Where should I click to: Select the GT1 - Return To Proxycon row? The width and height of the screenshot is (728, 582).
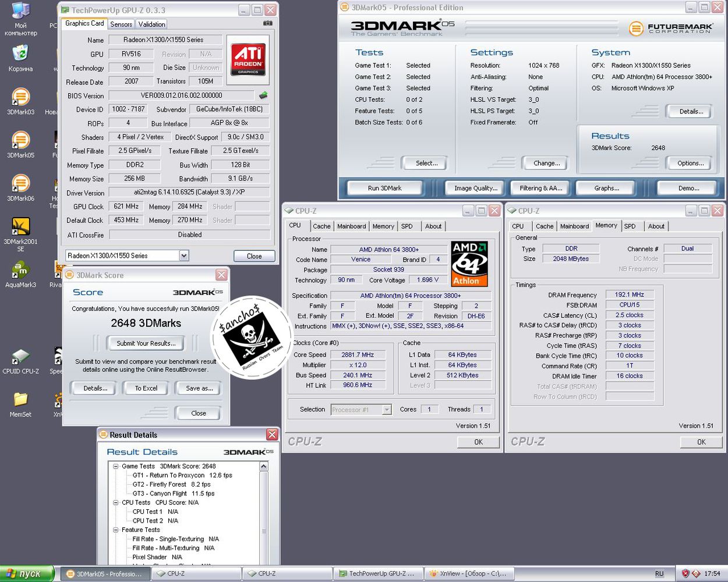182,475
